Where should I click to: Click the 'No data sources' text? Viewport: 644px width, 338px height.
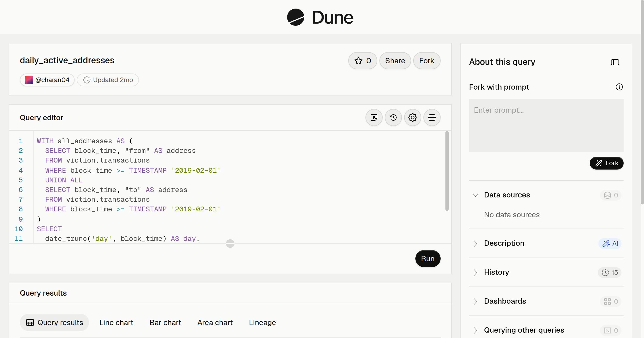tap(512, 215)
